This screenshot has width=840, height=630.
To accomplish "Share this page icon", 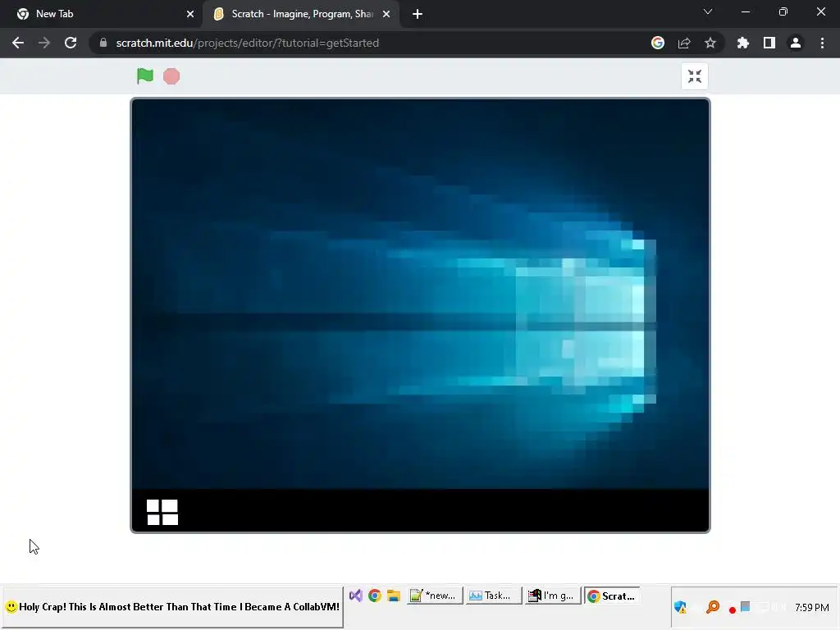I will click(x=684, y=43).
